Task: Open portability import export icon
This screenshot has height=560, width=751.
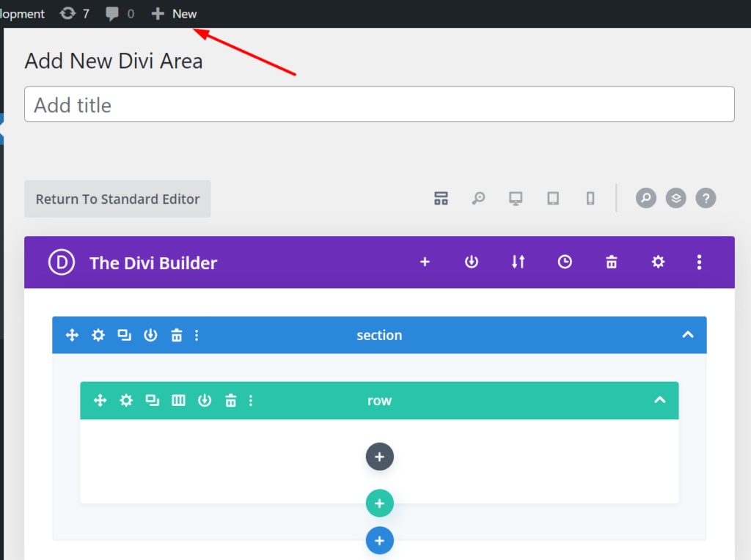Action: click(x=519, y=262)
